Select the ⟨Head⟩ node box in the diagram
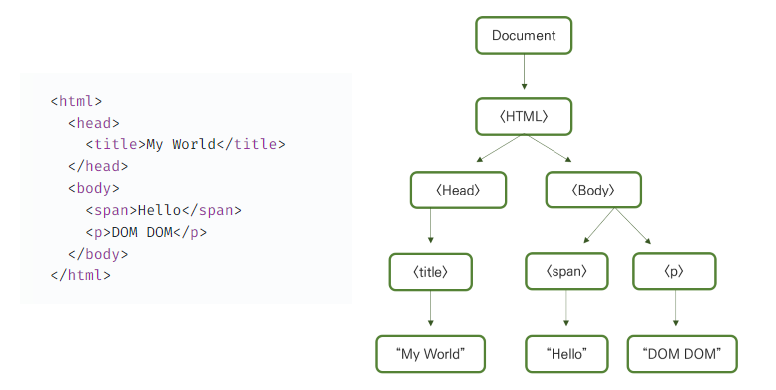This screenshot has height=390, width=776. [x=458, y=190]
